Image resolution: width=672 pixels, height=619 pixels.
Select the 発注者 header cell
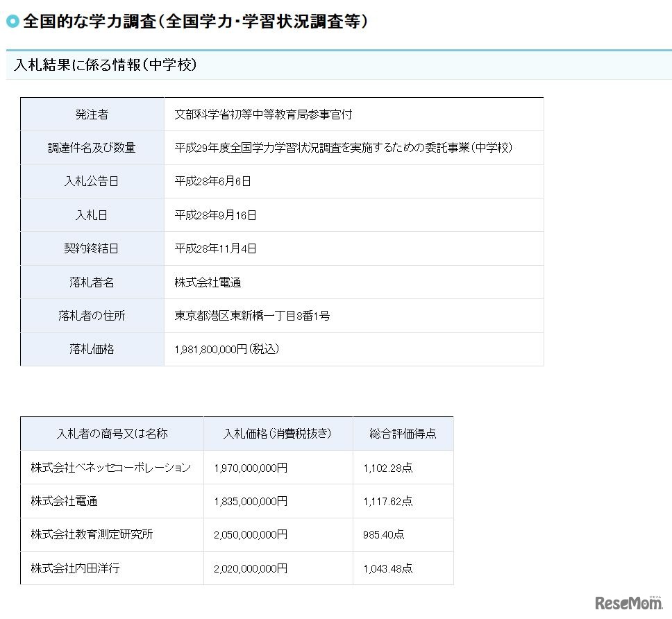[93, 115]
